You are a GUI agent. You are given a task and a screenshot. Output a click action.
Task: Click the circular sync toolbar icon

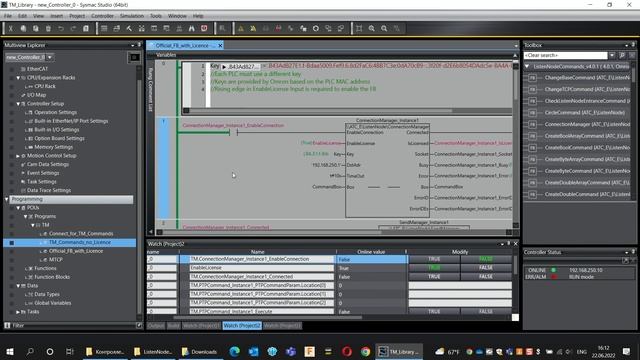316,29
